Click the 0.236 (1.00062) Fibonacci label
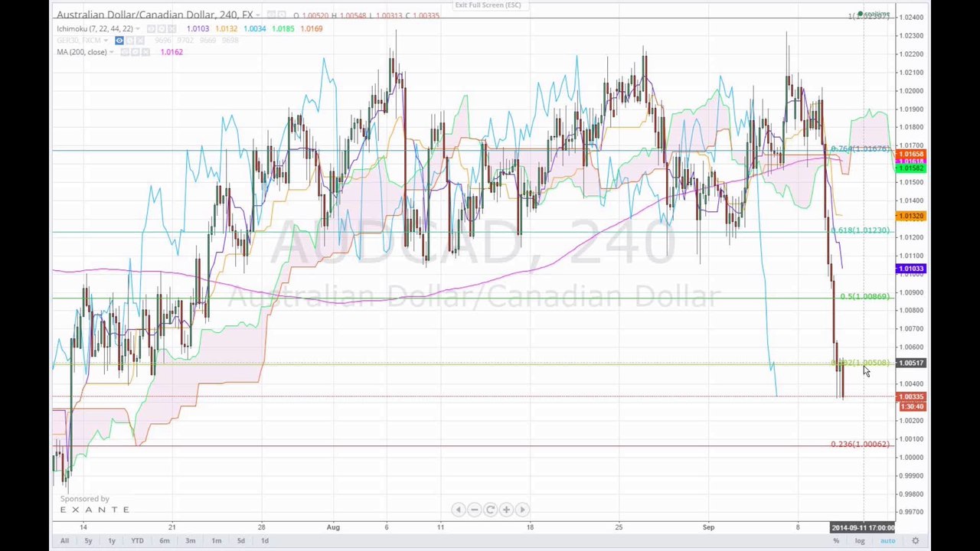The image size is (980, 551). coord(860,444)
